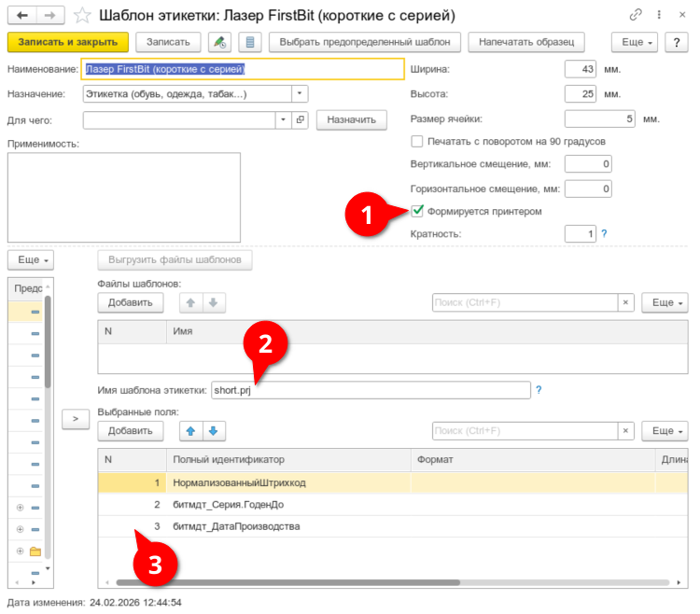Click the Предс column header in left tree
This screenshot has height=614, width=700.
tap(26, 288)
